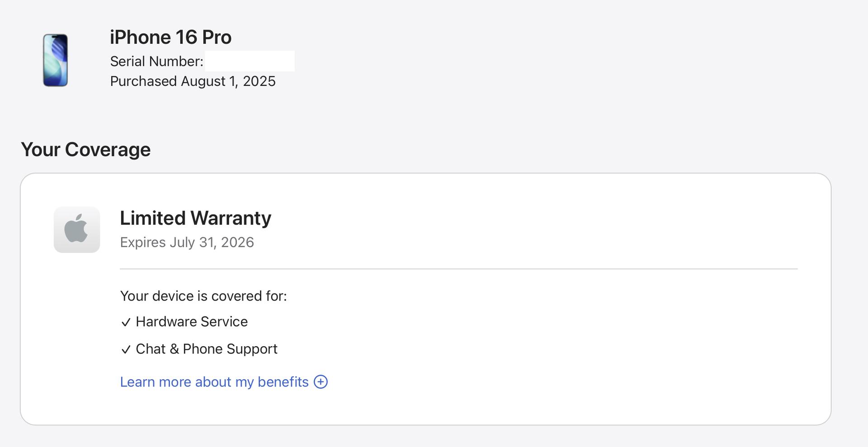Click the hidden serial number value field

250,61
